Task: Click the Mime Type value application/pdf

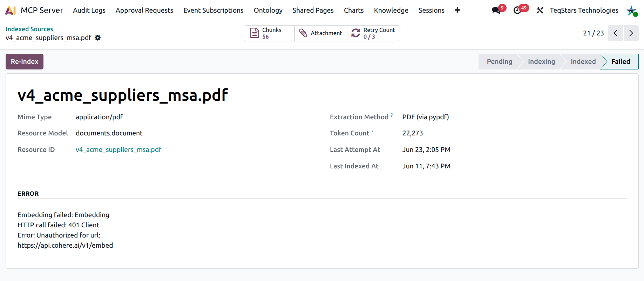Action: 99,117
